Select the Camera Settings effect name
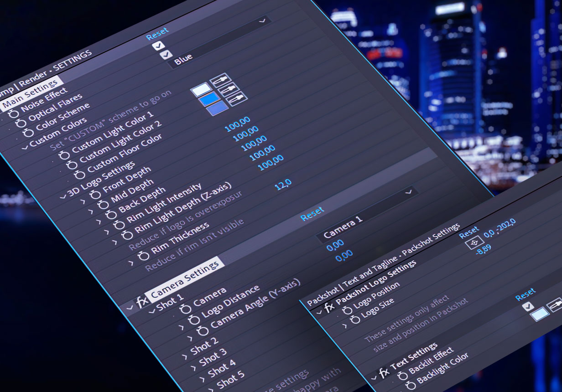Screen dimensions: 562x392 (184, 279)
